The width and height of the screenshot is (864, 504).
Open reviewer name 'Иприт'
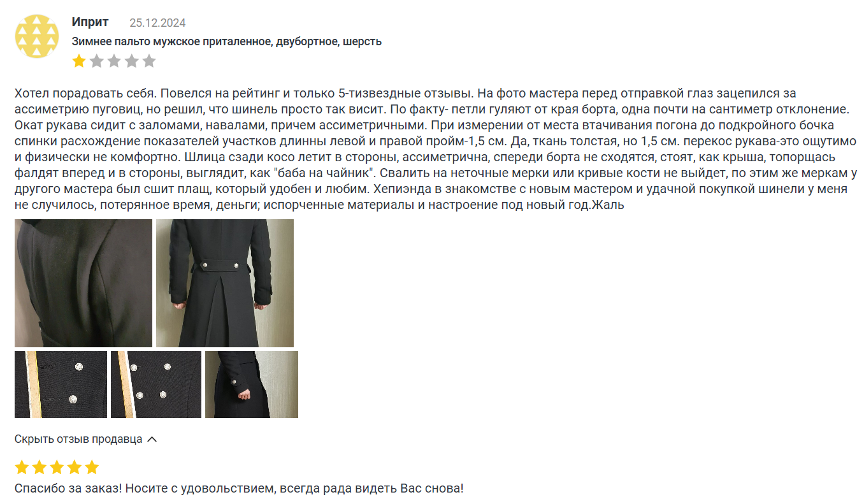pyautogui.click(x=90, y=22)
